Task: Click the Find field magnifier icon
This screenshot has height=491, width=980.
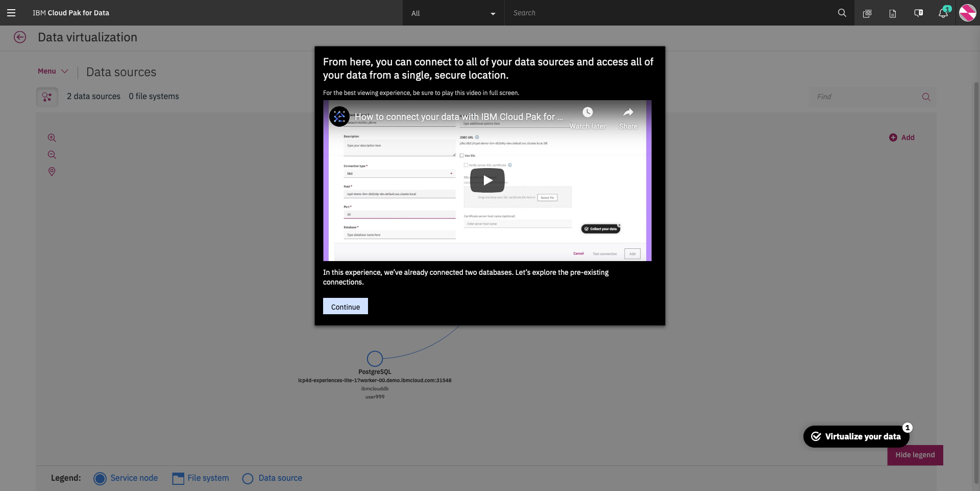Action: (x=926, y=97)
